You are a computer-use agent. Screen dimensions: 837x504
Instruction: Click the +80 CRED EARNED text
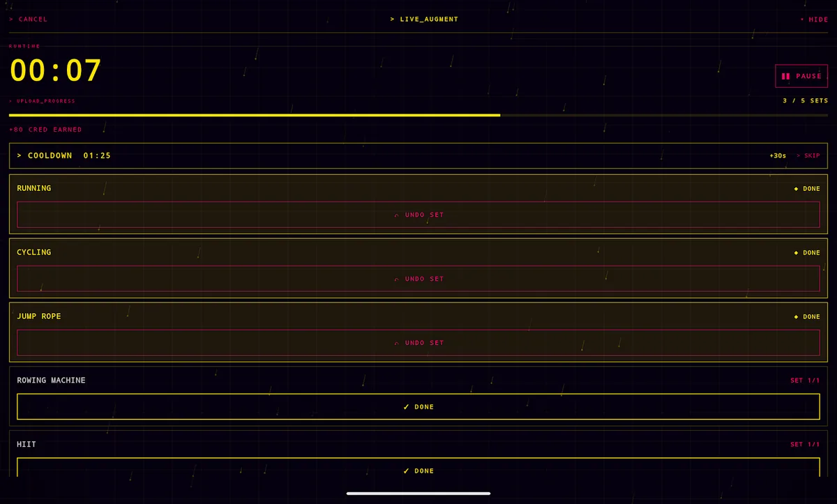coord(45,130)
